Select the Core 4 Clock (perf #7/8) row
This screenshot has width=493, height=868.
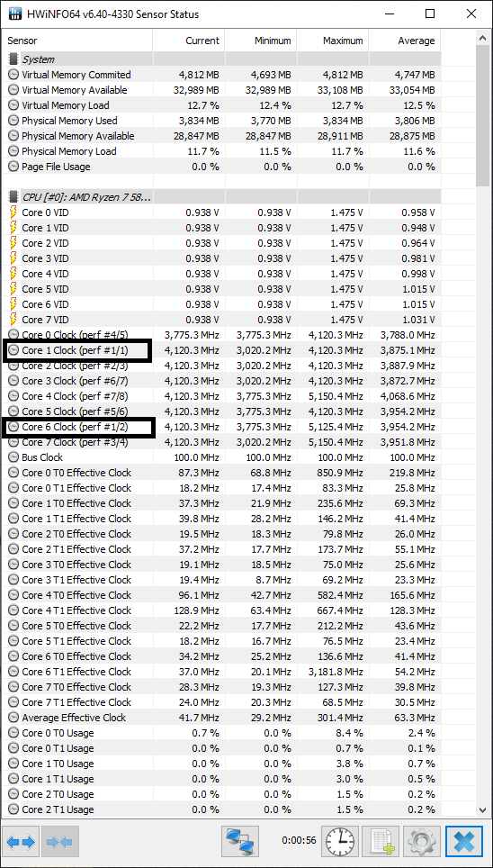(x=222, y=396)
